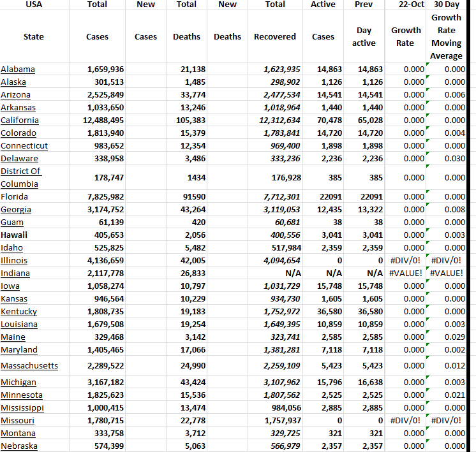Open the Kansas state link

tap(14, 299)
